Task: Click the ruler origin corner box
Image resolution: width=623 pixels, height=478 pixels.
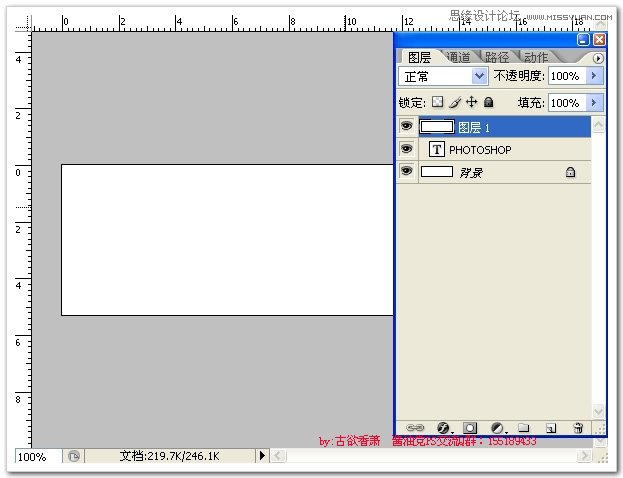Action: pos(23,24)
